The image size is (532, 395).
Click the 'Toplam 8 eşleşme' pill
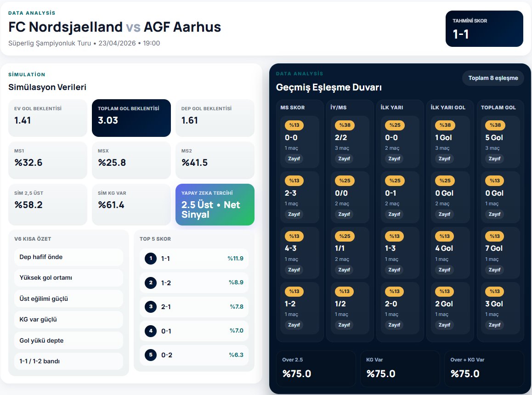(x=493, y=78)
